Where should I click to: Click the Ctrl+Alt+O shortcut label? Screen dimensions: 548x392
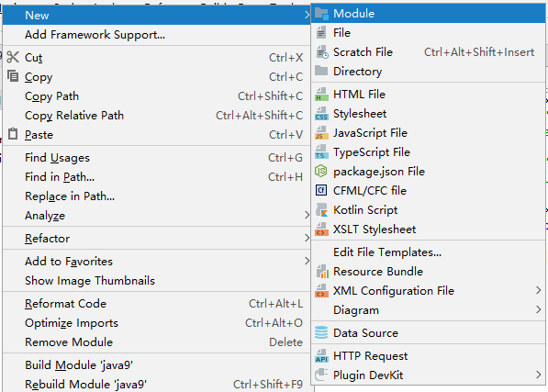(x=274, y=323)
